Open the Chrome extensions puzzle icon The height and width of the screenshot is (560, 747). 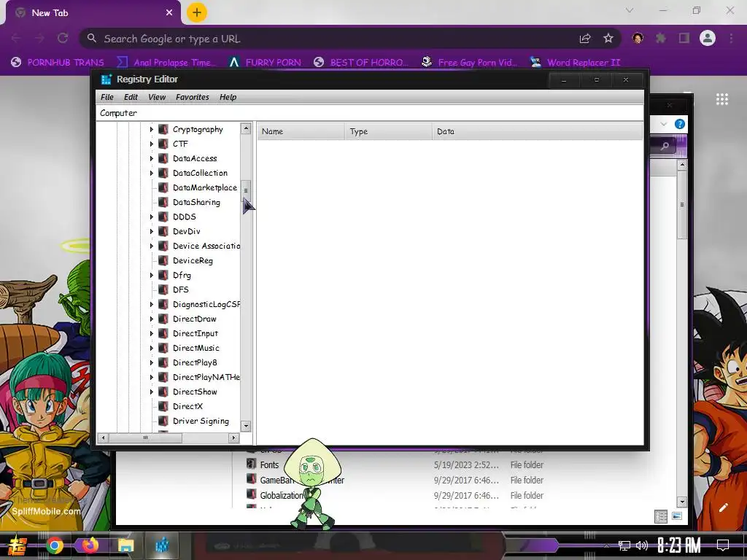(661, 38)
